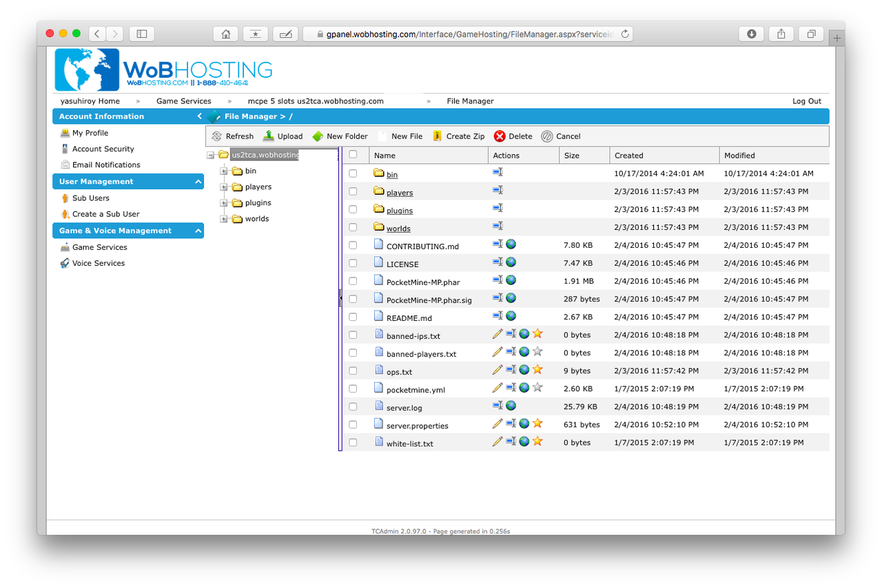The height and width of the screenshot is (588, 882).
Task: Select the checkbox next to PocketMine-MP.phar
Action: [x=353, y=281]
